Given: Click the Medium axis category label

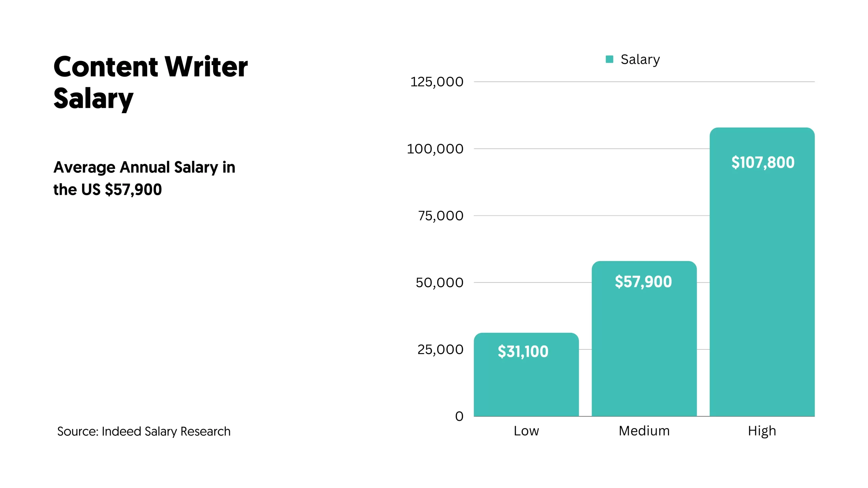Looking at the screenshot, I should click(x=644, y=431).
